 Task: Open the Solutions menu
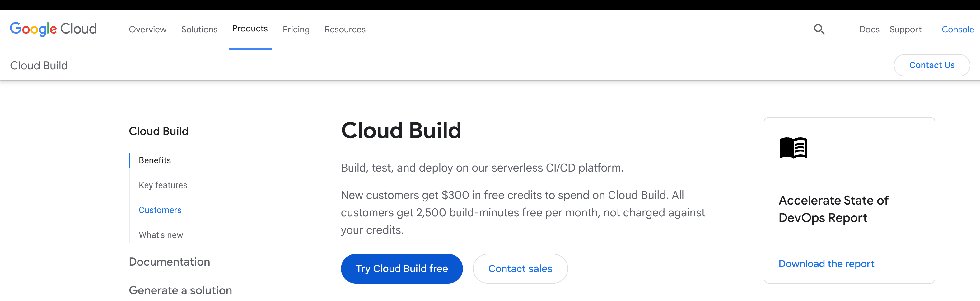pos(199,29)
